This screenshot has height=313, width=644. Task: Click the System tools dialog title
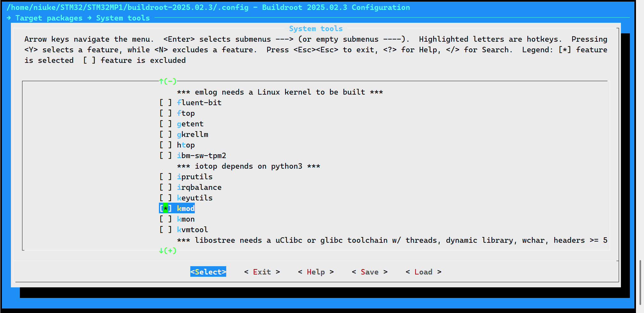(x=316, y=29)
